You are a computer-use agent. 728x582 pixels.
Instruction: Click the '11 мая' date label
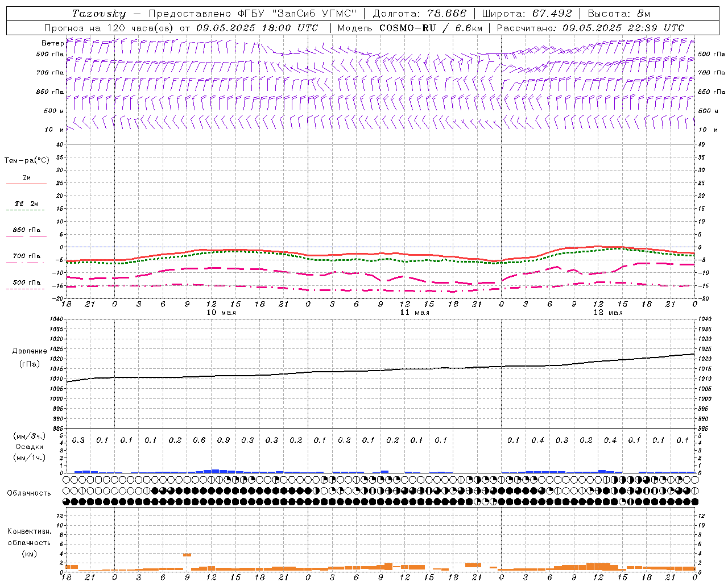coord(415,313)
